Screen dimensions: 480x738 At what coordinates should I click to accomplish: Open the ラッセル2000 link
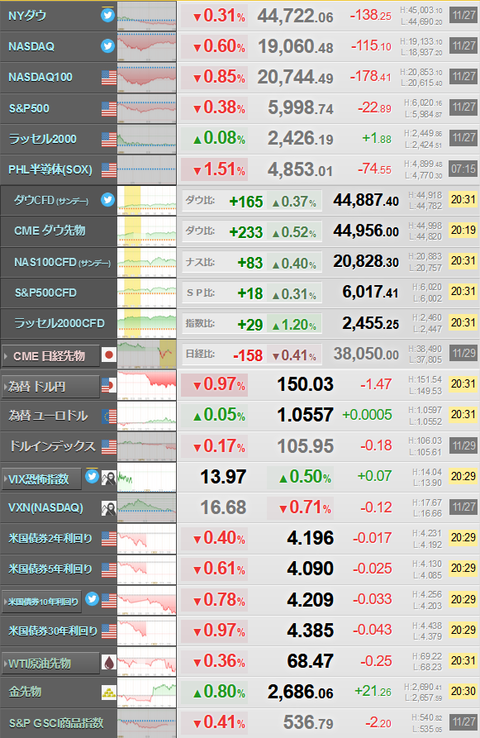42,139
